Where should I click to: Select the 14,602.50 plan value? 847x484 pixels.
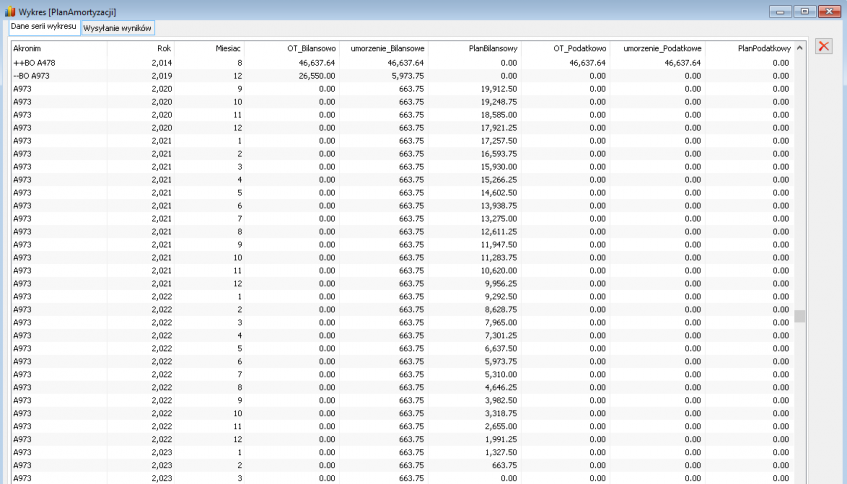pyautogui.click(x=499, y=193)
